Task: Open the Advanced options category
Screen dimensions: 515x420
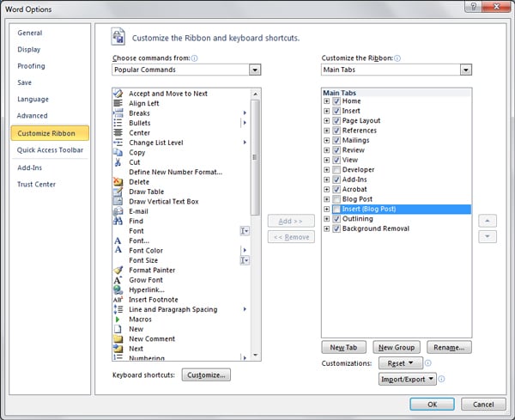Action: click(x=33, y=115)
